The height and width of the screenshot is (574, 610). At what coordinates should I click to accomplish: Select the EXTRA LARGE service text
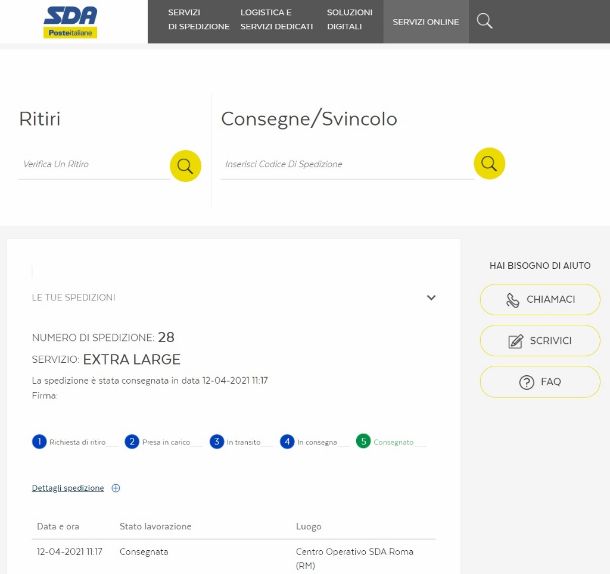[x=131, y=359]
